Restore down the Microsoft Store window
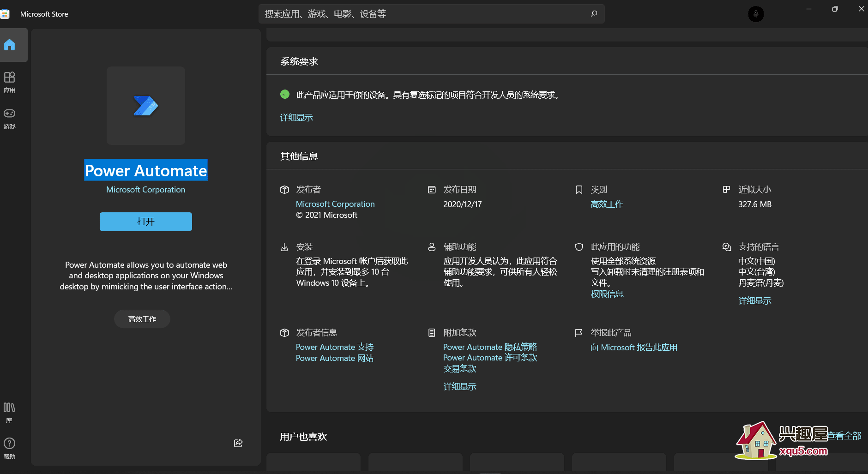 click(835, 9)
